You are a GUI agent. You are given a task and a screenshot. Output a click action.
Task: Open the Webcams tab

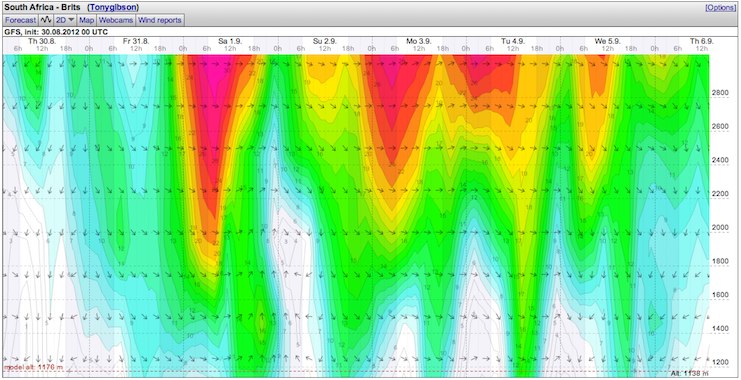(116, 20)
